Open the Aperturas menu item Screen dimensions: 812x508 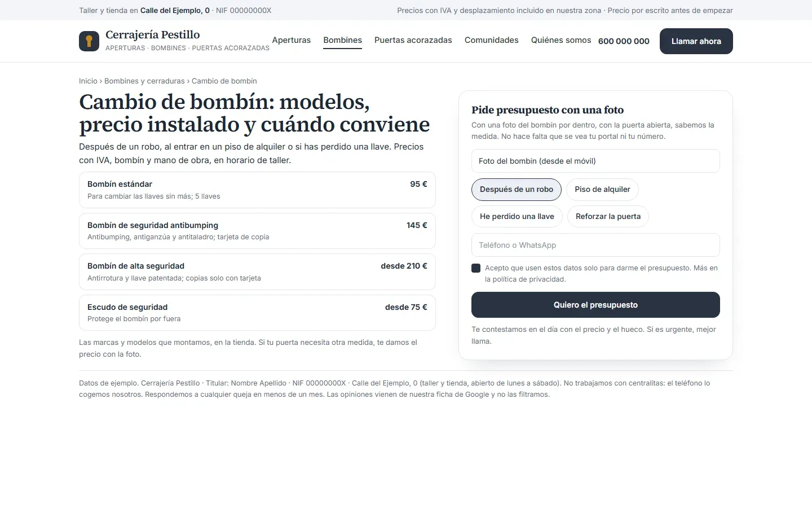292,40
